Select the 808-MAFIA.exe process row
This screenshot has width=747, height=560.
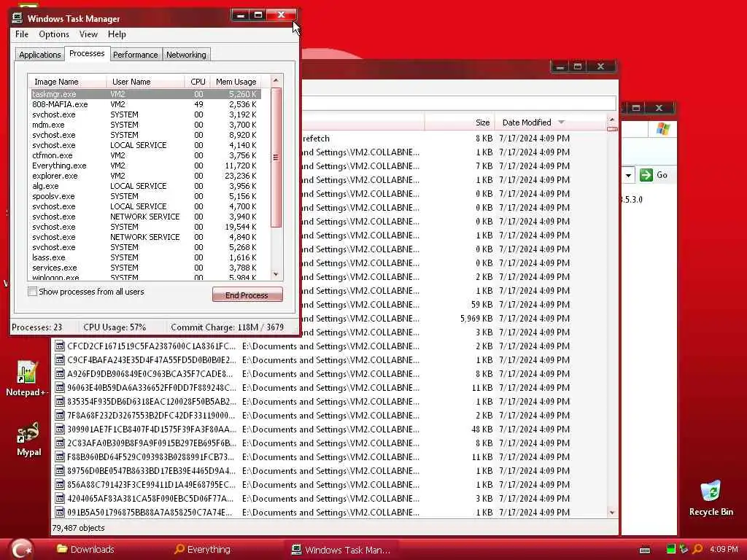click(x=146, y=104)
